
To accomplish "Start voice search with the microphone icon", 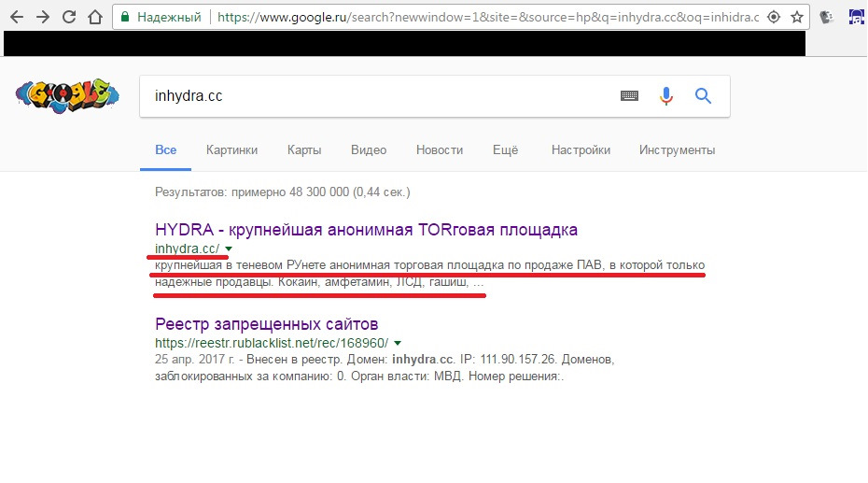I will [666, 96].
